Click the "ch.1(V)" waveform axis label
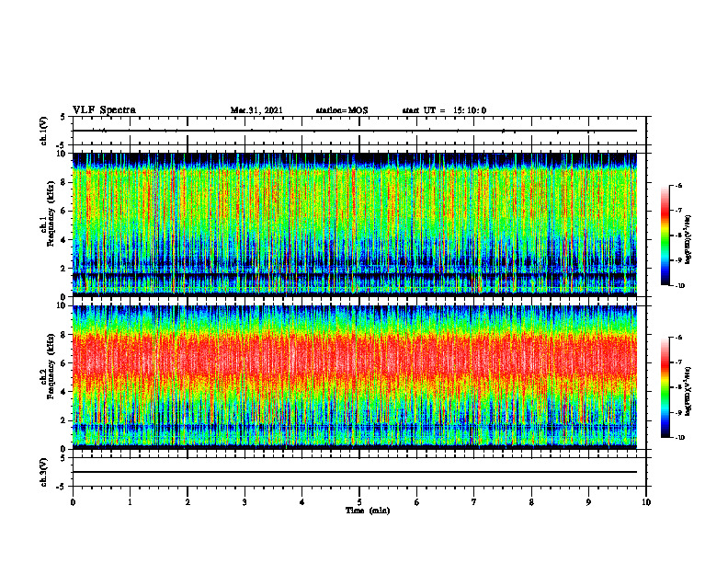The height and width of the screenshot is (563, 728). (x=44, y=131)
